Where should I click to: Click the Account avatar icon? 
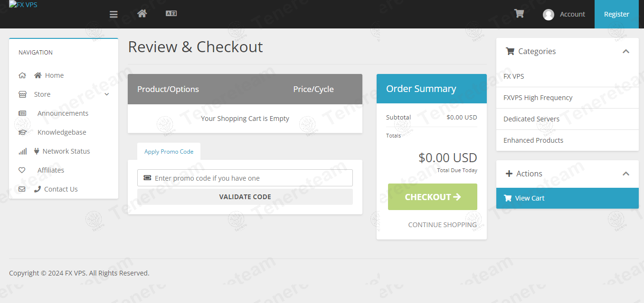[549, 15]
